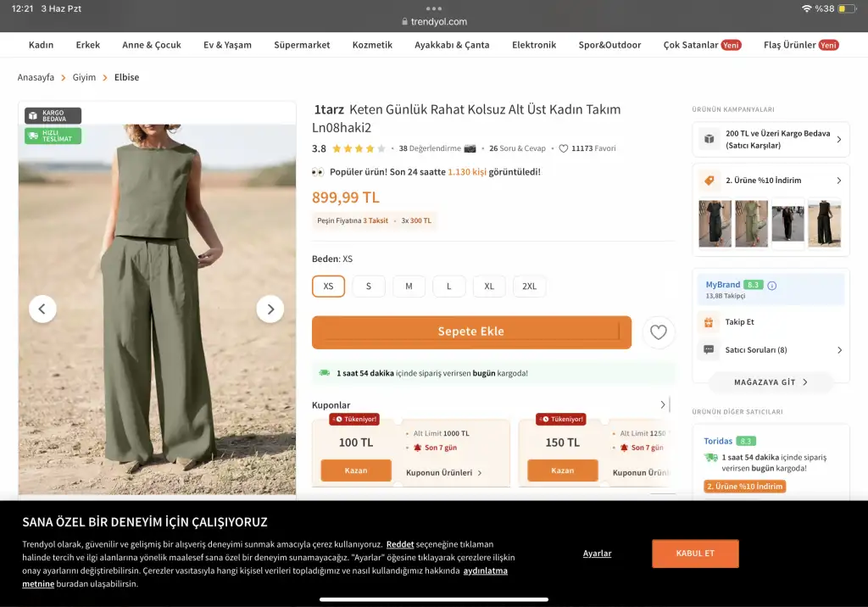This screenshot has width=868, height=607.
Task: Tap the MyBrand seller info icon
Action: 771,286
